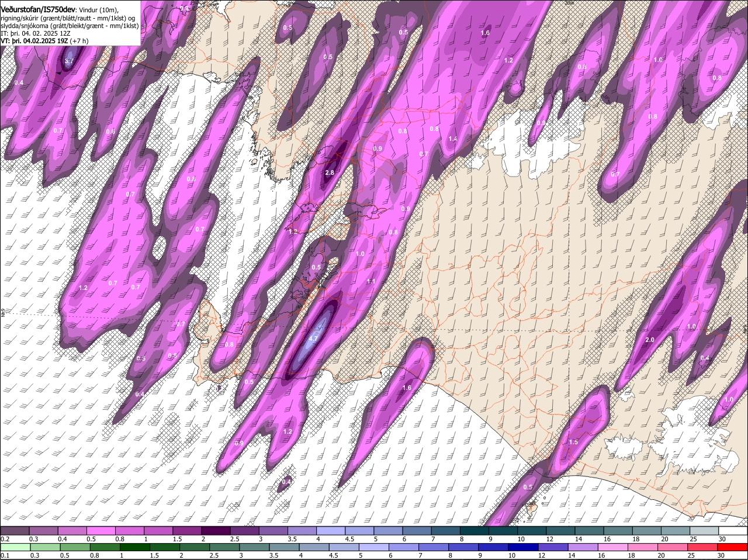The image size is (748, 560).
Task: Click the Veðurstofan/IS750dev map title
Action: (x=38, y=10)
